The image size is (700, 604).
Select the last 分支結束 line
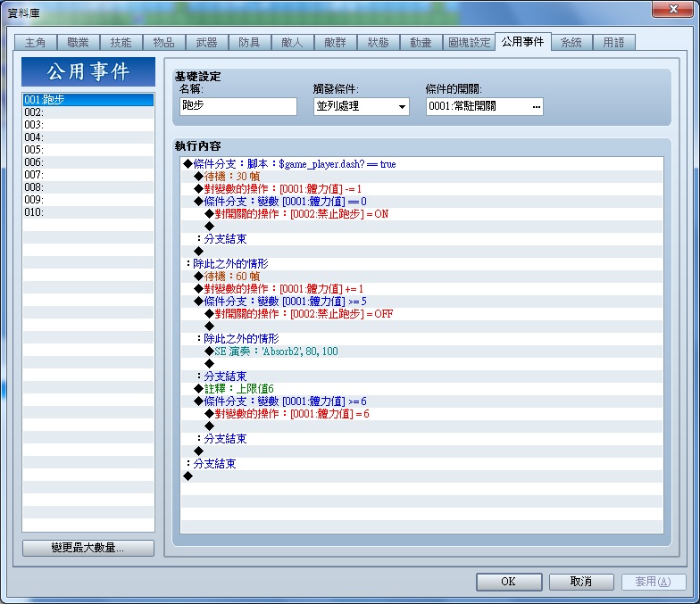[421, 464]
